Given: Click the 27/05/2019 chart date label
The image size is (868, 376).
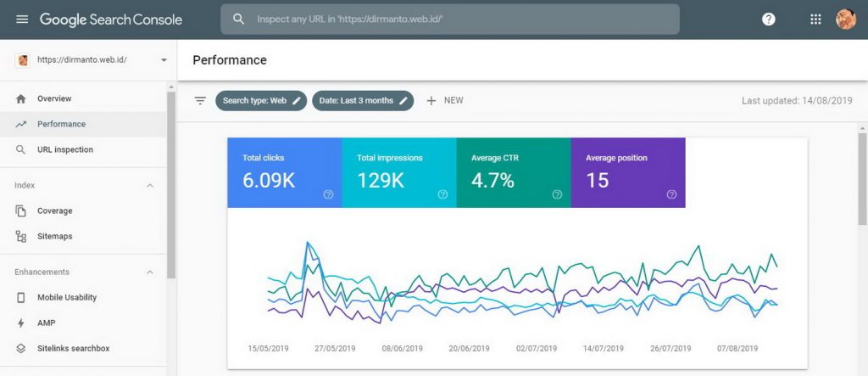Looking at the screenshot, I should [335, 349].
